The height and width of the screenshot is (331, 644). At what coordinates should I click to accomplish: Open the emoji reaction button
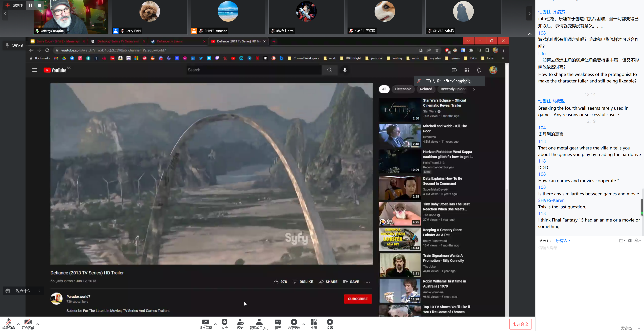tap(8, 291)
